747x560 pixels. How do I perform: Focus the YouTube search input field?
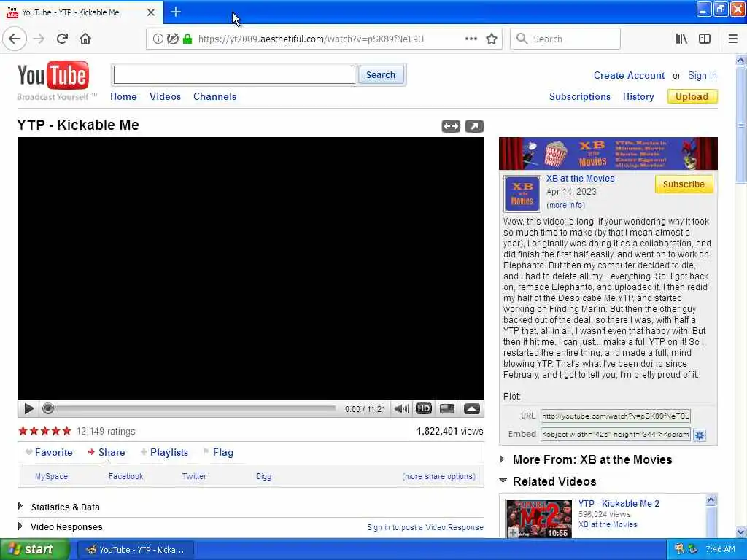(234, 75)
